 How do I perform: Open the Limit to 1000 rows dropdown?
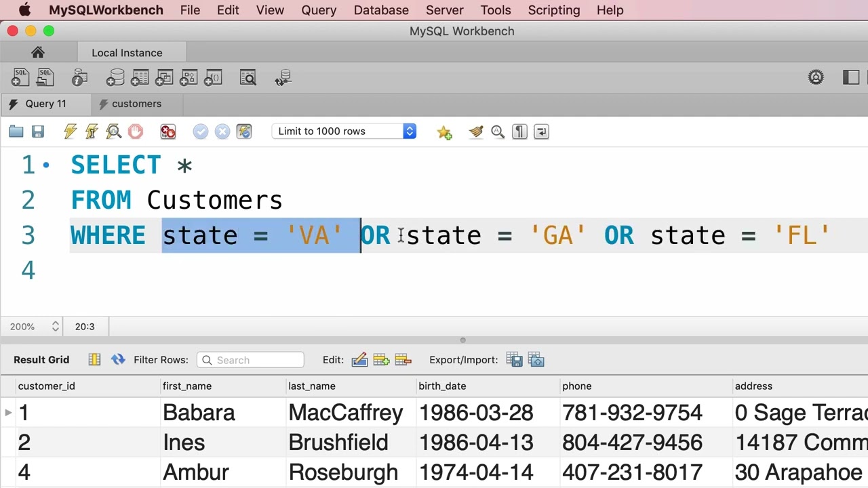[344, 131]
